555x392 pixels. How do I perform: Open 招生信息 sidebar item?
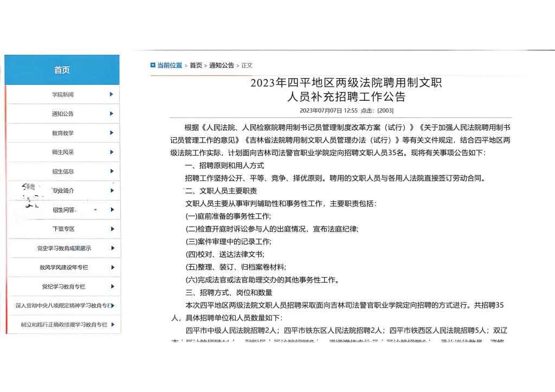pos(63,171)
